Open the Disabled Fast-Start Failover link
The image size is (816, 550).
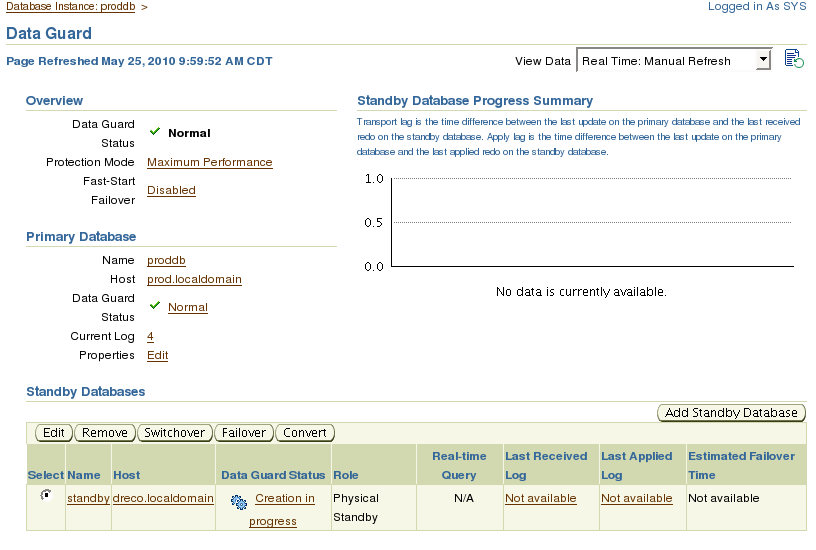(x=171, y=190)
